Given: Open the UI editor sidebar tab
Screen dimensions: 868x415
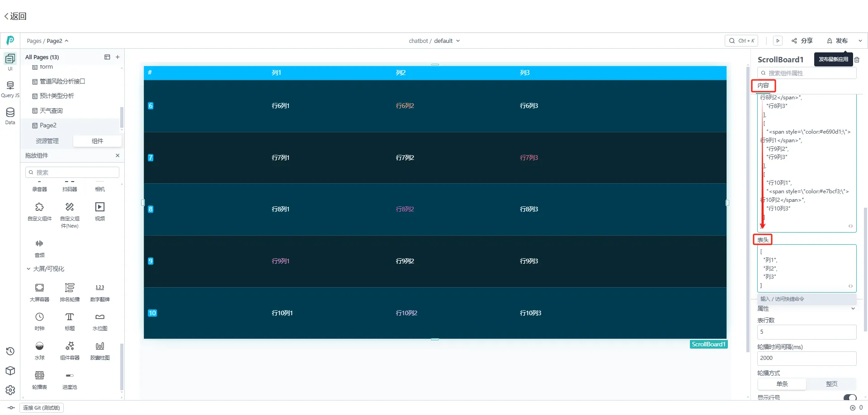Looking at the screenshot, I should pyautogui.click(x=10, y=62).
